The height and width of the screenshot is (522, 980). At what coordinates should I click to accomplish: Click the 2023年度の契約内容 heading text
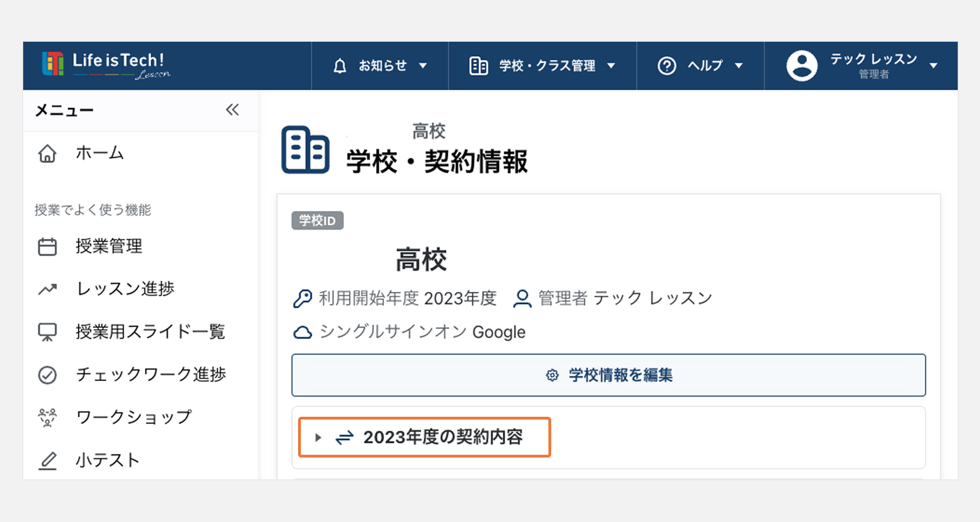pyautogui.click(x=443, y=437)
